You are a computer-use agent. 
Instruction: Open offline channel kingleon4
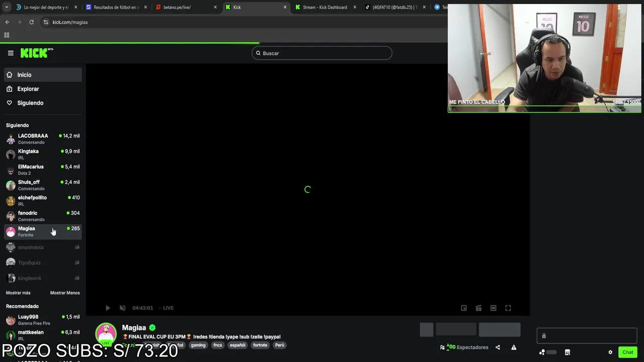click(43, 278)
